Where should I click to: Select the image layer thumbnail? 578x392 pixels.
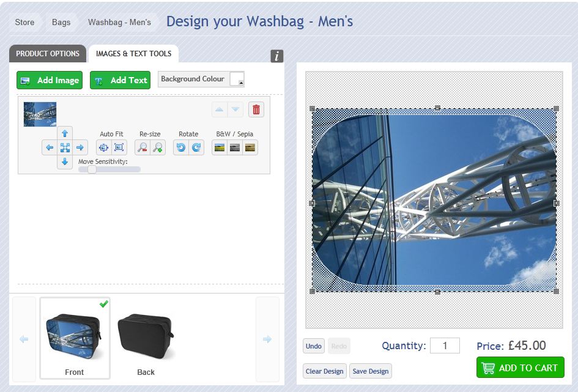40,114
